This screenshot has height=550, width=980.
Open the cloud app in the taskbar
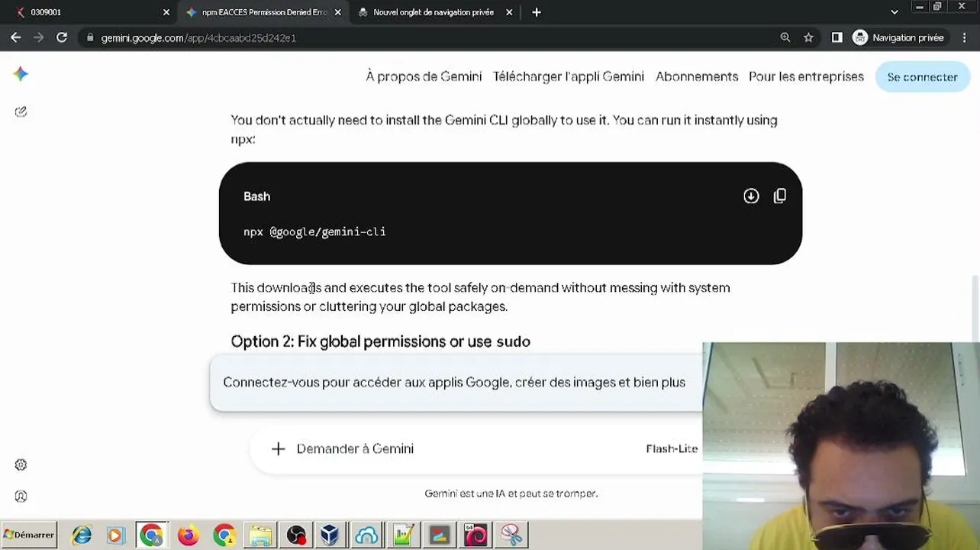[x=367, y=535]
